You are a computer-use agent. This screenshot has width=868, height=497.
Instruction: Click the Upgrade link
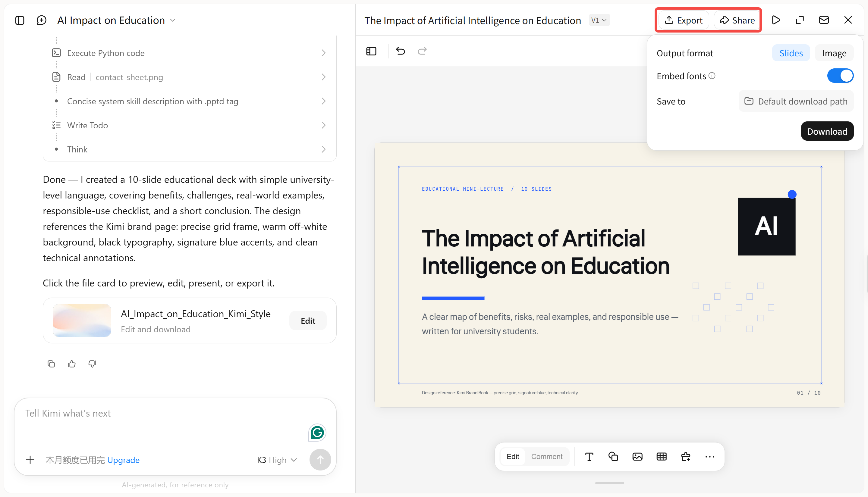pos(123,460)
